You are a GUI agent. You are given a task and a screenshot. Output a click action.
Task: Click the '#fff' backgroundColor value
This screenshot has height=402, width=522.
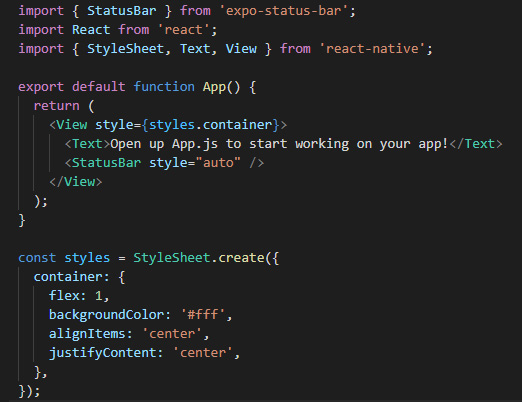point(203,315)
